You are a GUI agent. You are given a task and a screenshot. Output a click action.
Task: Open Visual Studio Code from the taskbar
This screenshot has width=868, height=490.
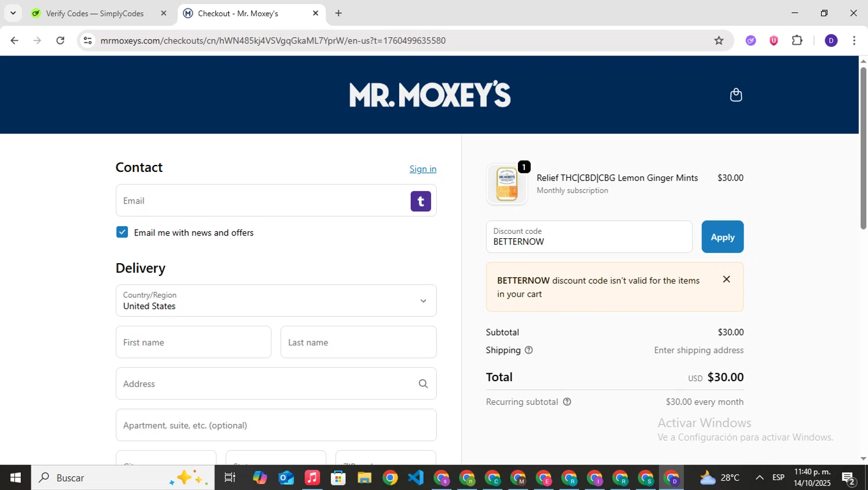[x=415, y=477]
